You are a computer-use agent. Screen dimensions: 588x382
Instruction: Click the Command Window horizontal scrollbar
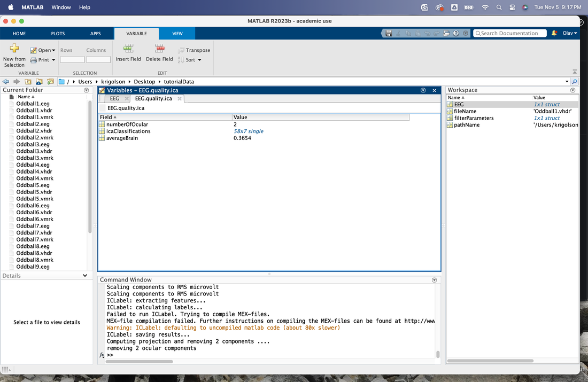pos(139,362)
